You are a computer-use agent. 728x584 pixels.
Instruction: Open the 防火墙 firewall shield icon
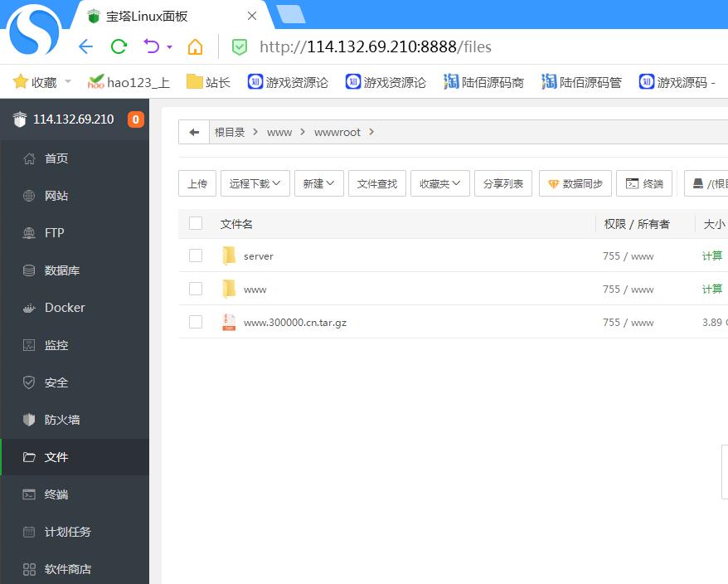[29, 420]
